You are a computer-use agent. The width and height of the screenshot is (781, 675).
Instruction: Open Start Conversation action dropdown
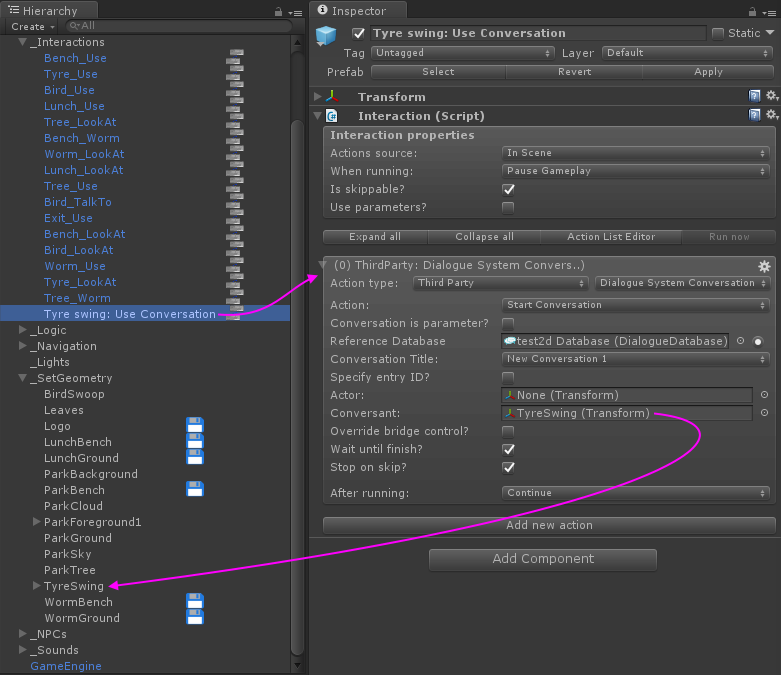636,305
